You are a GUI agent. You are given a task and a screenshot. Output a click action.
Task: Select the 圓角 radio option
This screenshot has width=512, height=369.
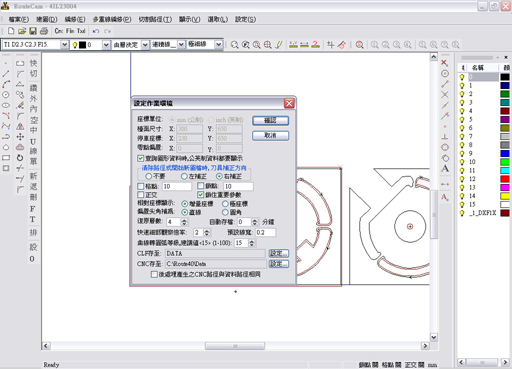[225, 212]
